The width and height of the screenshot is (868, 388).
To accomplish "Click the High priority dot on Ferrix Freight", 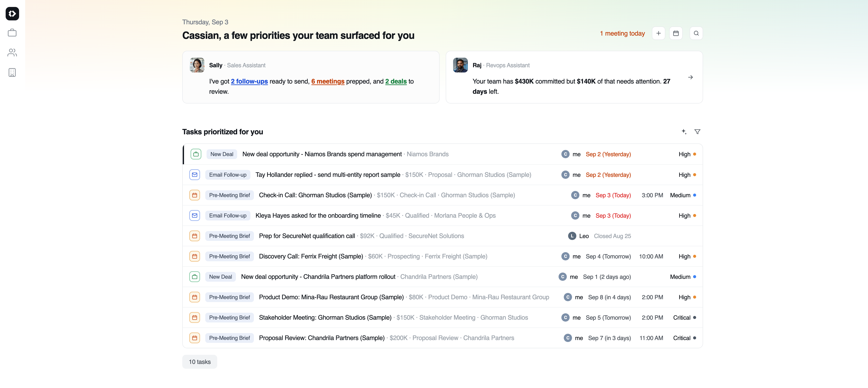I will 694,256.
